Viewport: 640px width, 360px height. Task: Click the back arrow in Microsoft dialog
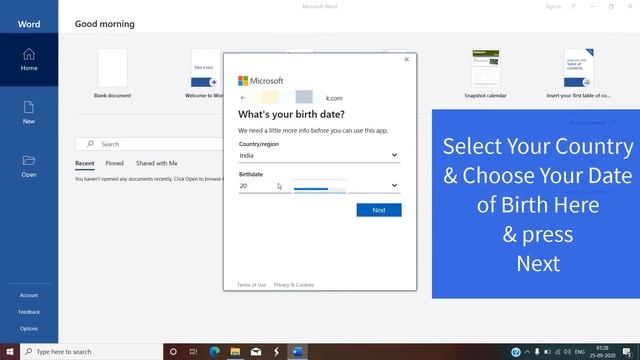[x=243, y=98]
